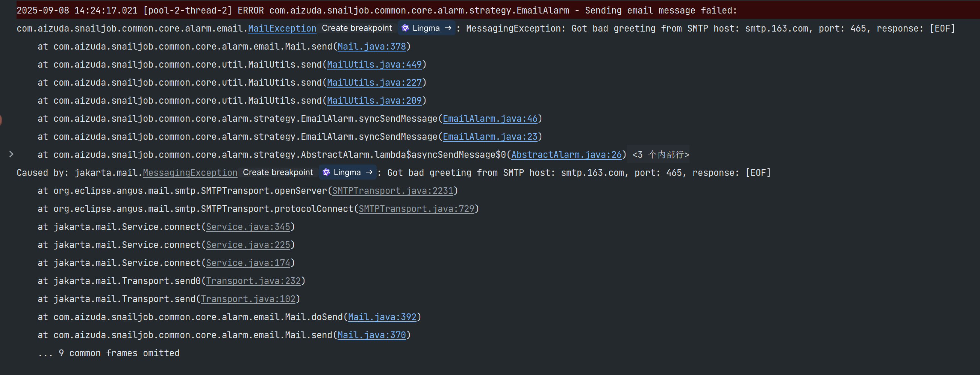Viewport: 980px width, 375px height.
Task: Click the Service.java:345 link
Action: [x=248, y=227]
